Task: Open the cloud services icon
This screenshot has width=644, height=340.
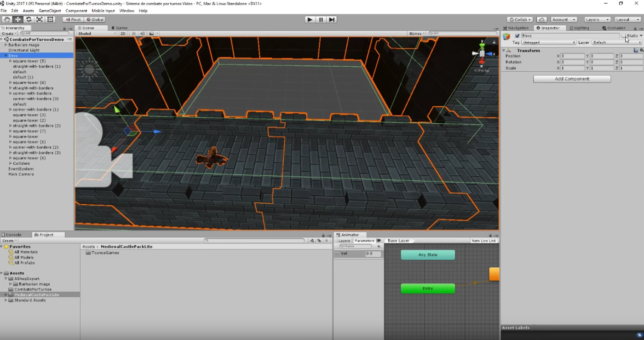Action: 542,19
